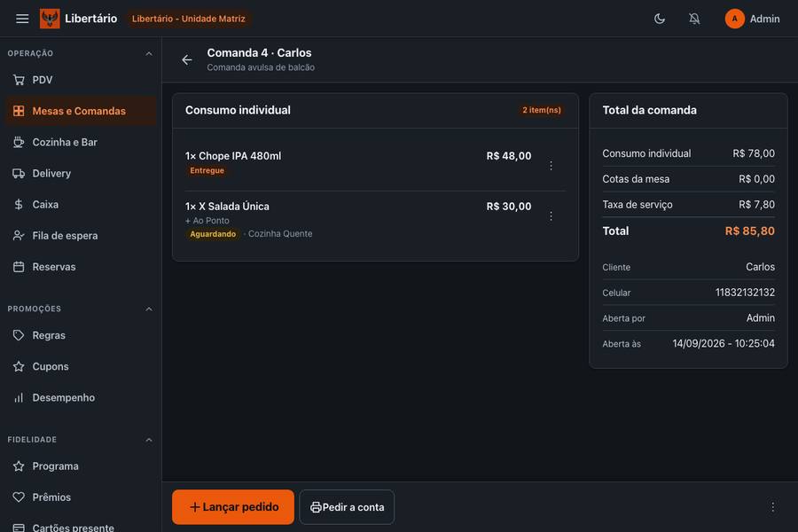
Task: Click the Caixa dollar icon
Action: pyautogui.click(x=19, y=204)
